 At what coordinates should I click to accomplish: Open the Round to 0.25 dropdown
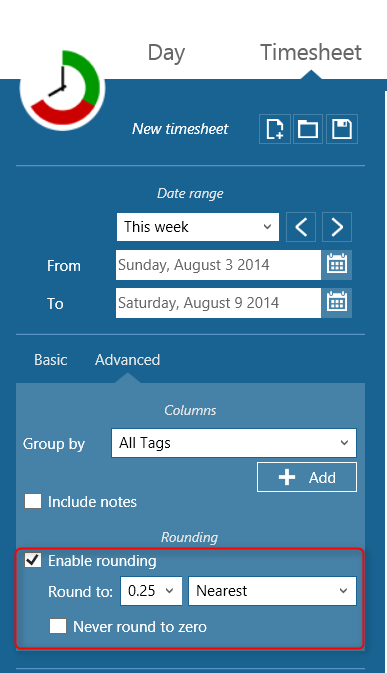[151, 591]
